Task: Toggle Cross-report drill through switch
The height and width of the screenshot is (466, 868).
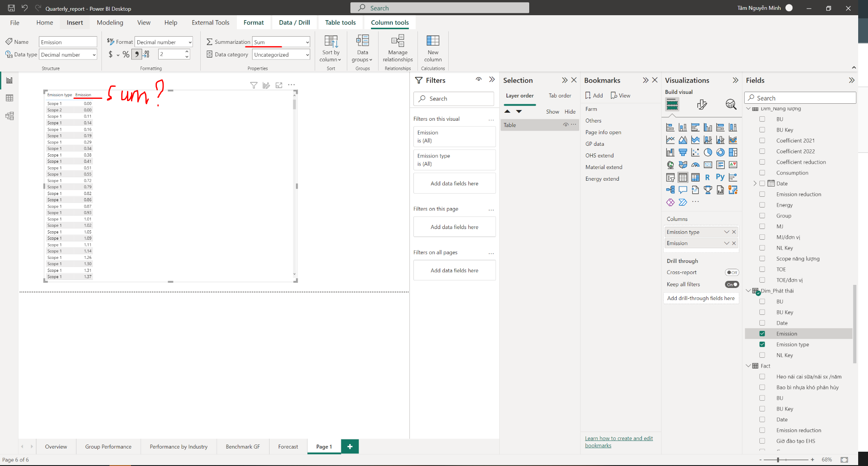Action: 732,272
